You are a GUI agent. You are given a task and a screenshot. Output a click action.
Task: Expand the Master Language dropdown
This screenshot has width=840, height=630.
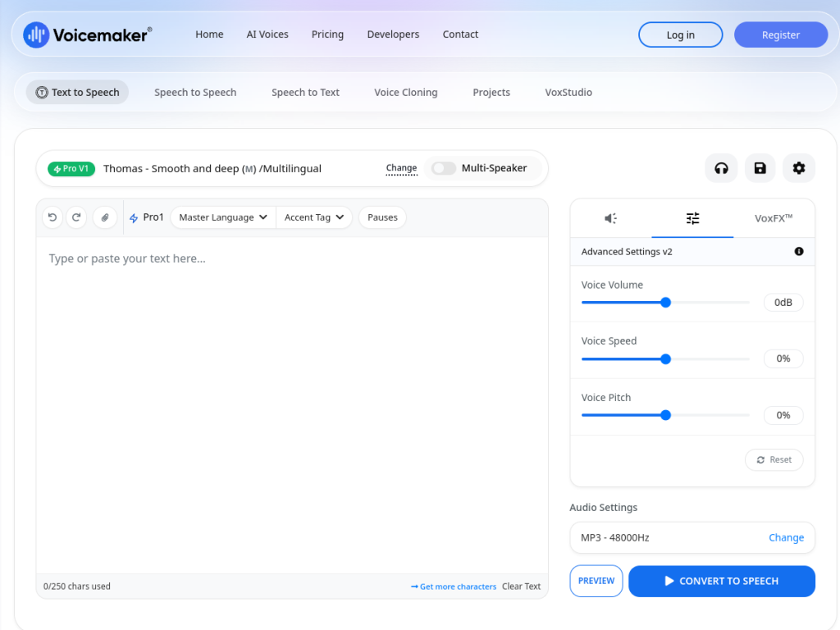point(223,217)
